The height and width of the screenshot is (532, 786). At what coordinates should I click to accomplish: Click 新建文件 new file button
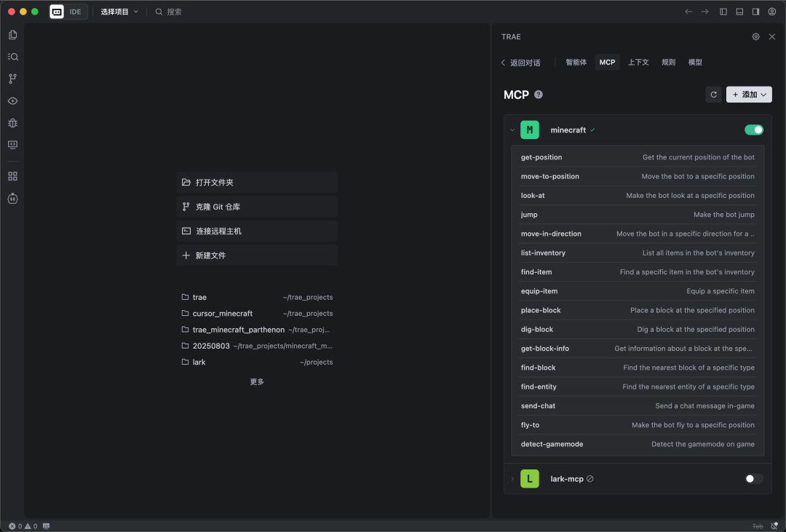(257, 255)
